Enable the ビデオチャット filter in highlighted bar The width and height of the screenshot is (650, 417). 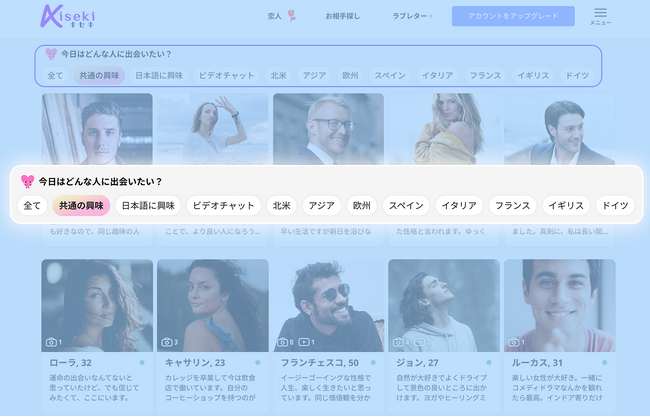click(223, 205)
